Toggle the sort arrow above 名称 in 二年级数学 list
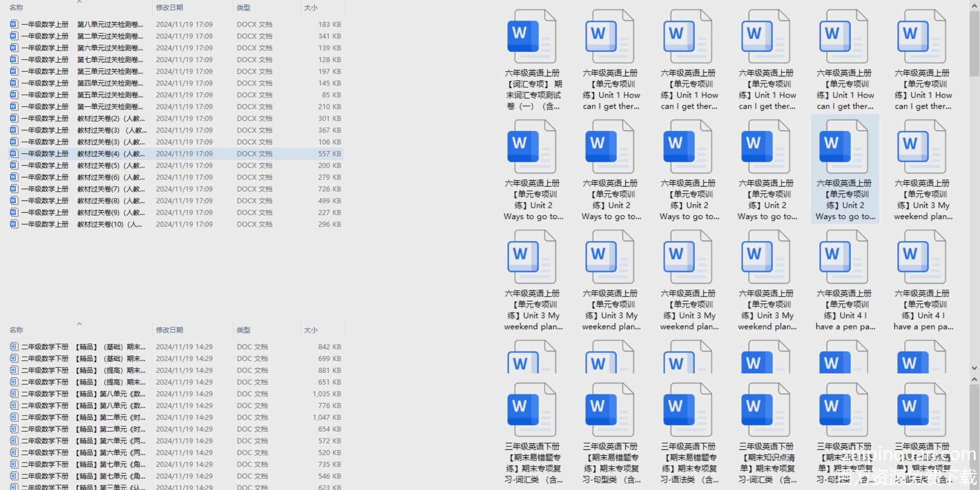Viewport: 980px width, 490px height. (79, 324)
